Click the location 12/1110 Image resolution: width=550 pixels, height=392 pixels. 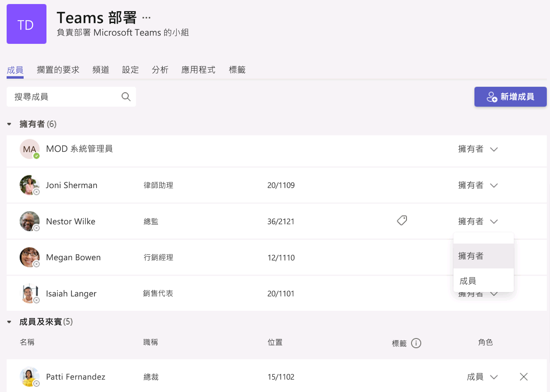point(281,258)
